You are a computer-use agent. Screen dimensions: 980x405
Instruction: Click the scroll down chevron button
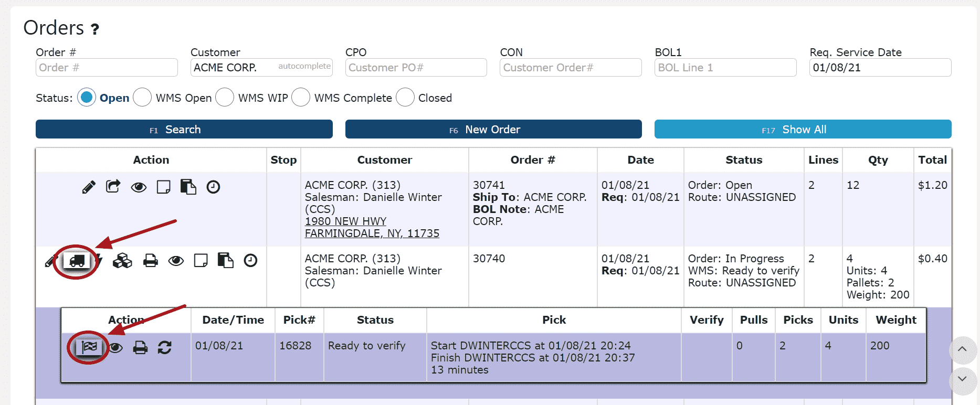coord(962,379)
